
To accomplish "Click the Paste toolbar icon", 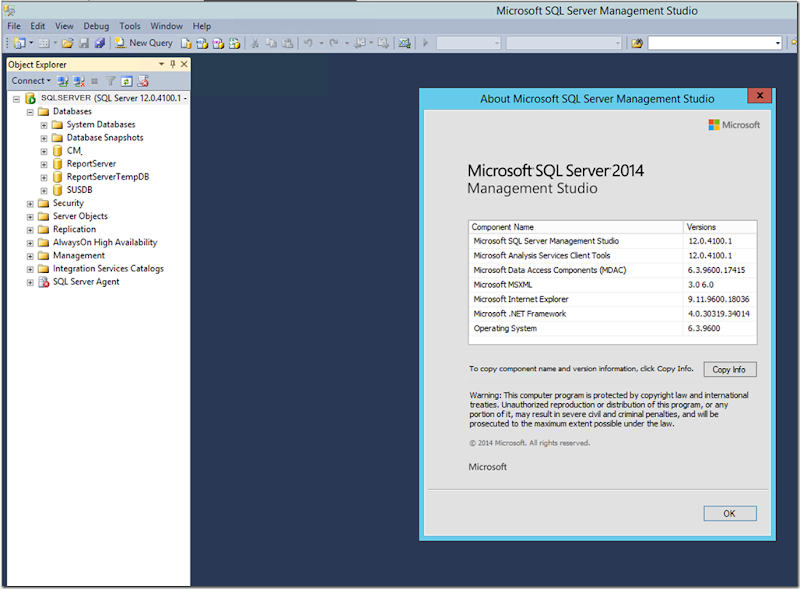I will click(x=288, y=43).
